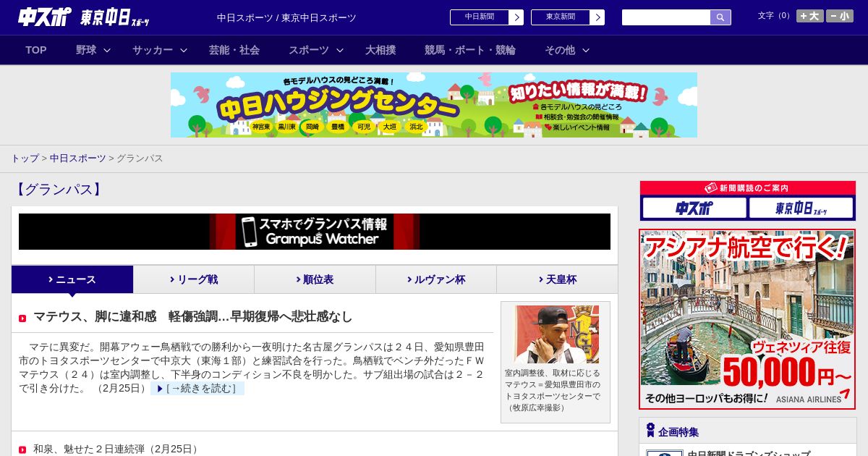Open the マテウス photo thumbnail
The image size is (868, 456).
556,334
